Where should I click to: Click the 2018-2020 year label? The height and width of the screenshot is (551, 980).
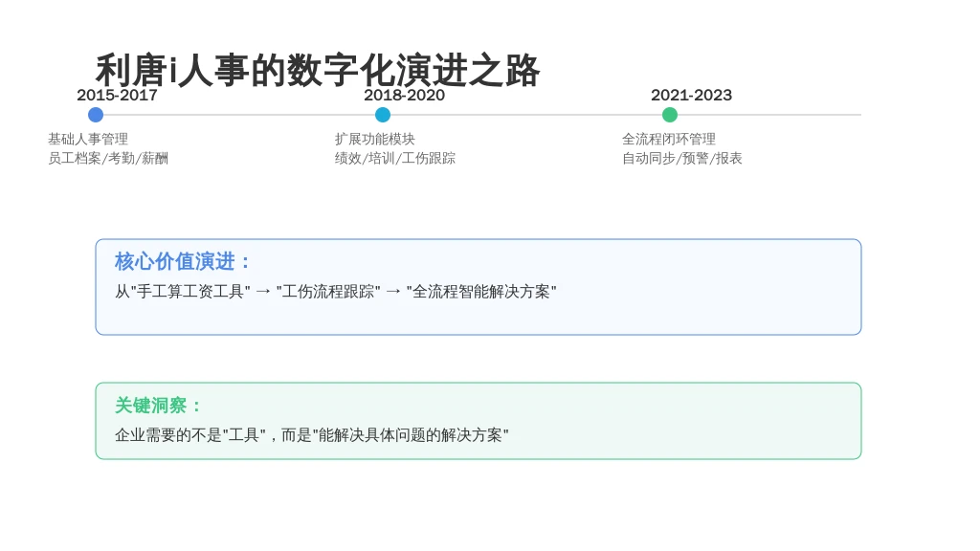click(x=405, y=95)
